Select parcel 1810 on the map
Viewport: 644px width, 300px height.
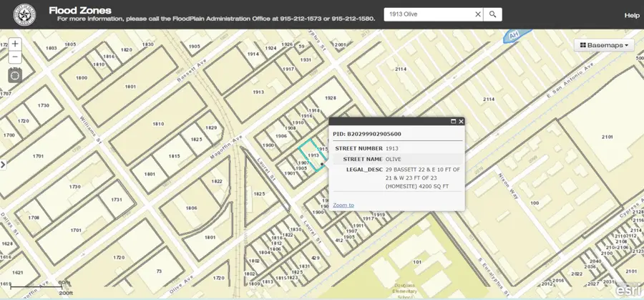pyautogui.click(x=158, y=123)
